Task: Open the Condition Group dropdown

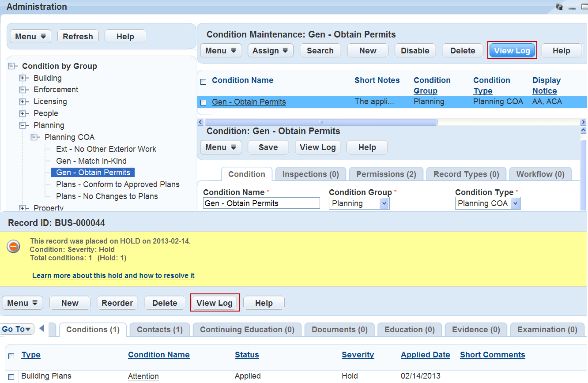Action: tap(384, 203)
